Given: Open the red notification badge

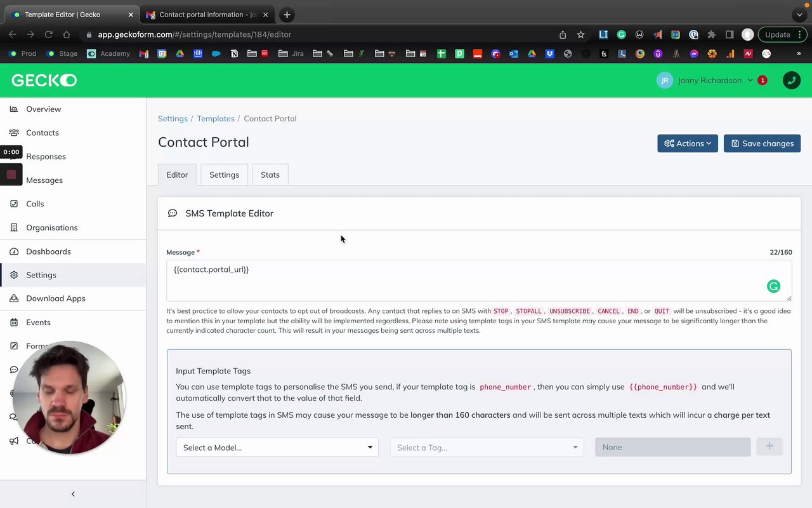Looking at the screenshot, I should (763, 81).
